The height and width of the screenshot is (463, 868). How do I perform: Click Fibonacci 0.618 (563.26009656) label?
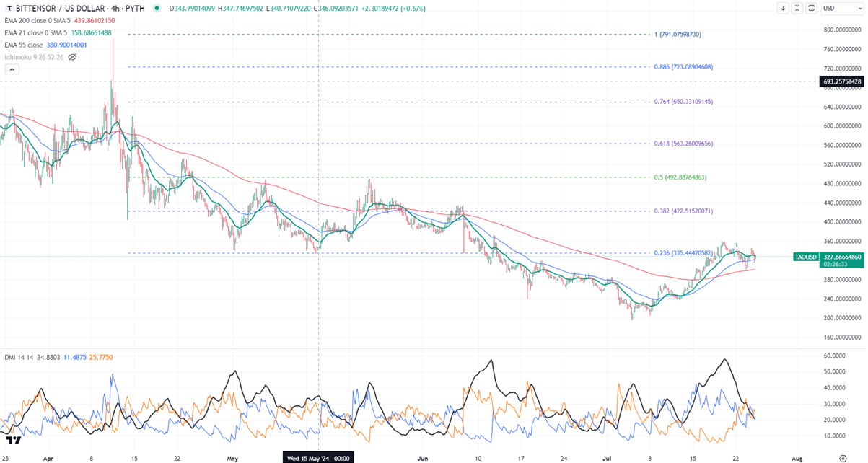pos(683,143)
